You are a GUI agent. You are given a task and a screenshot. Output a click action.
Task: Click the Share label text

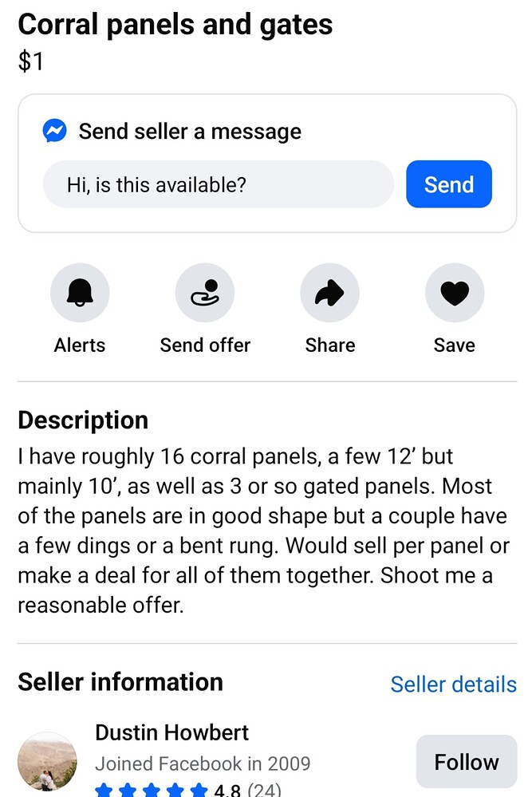click(329, 345)
